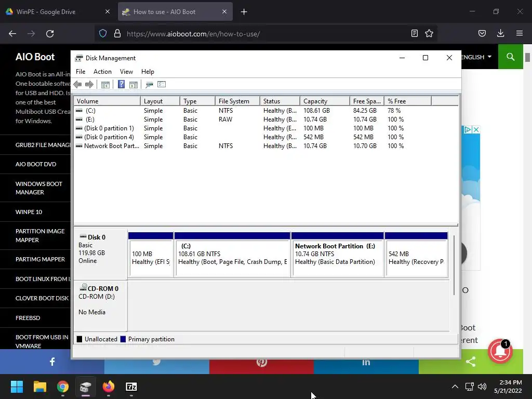Open the FREEBSD sidebar link

click(x=28, y=318)
